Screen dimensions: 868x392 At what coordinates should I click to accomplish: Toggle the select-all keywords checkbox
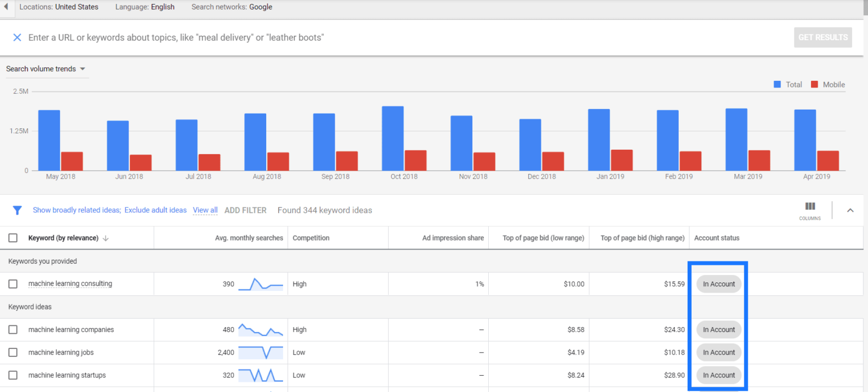point(12,238)
